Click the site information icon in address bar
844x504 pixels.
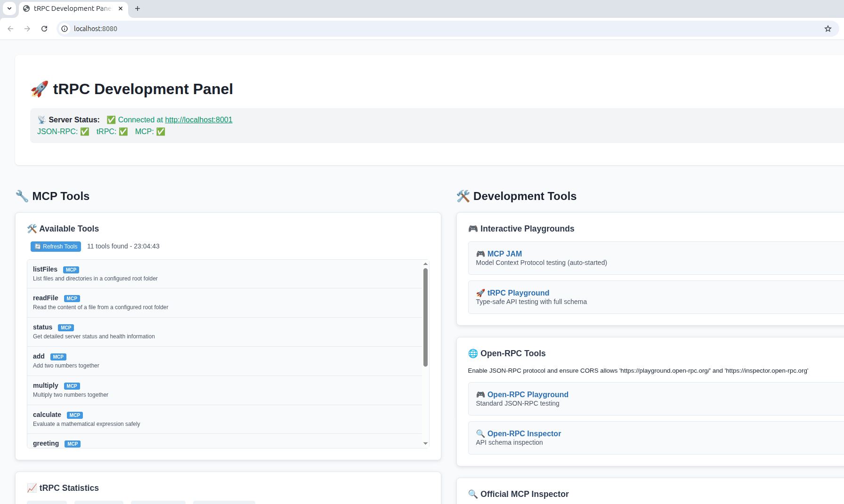[x=64, y=29]
